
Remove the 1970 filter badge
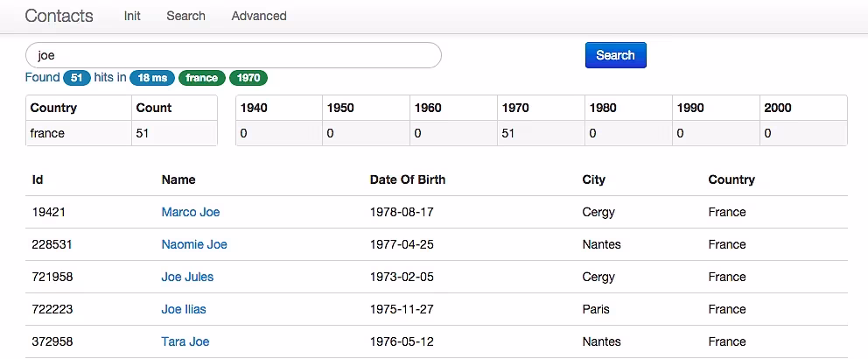click(x=248, y=78)
